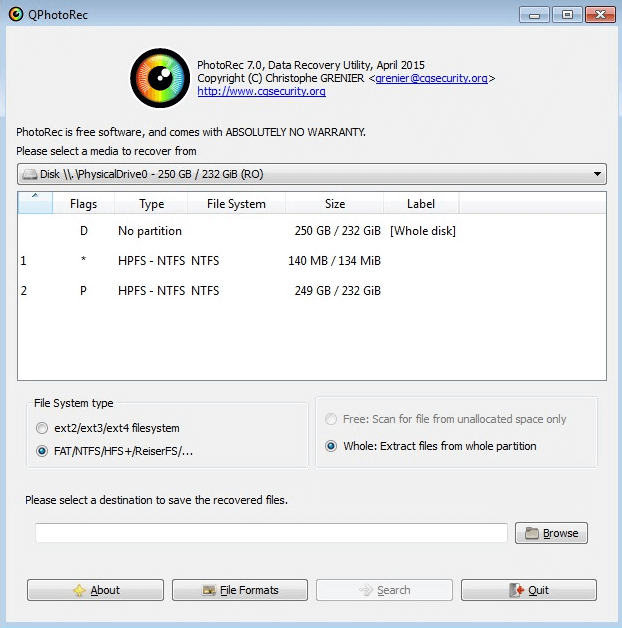Maximize the QPhotoRec window
This screenshot has height=628, width=622.
(x=567, y=15)
